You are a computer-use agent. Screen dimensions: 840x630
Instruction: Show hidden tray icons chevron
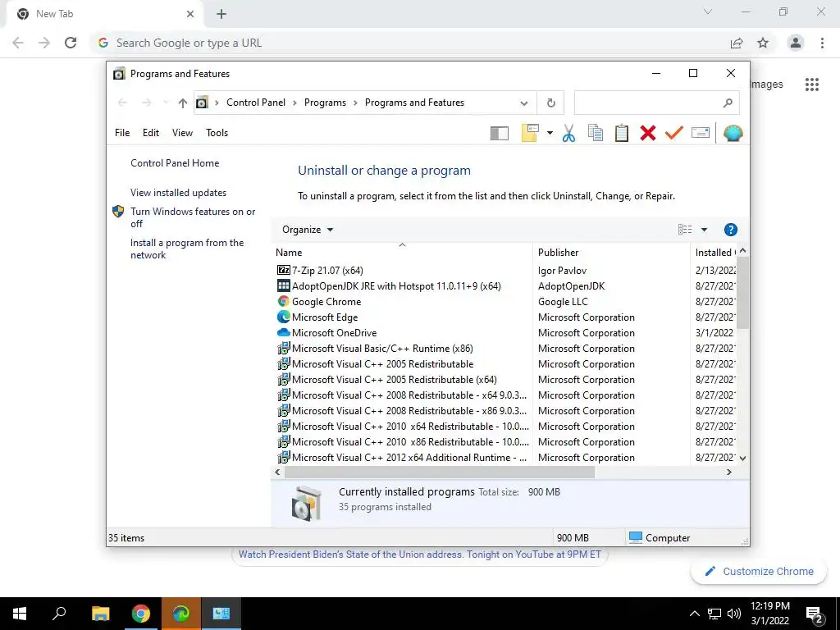click(694, 614)
